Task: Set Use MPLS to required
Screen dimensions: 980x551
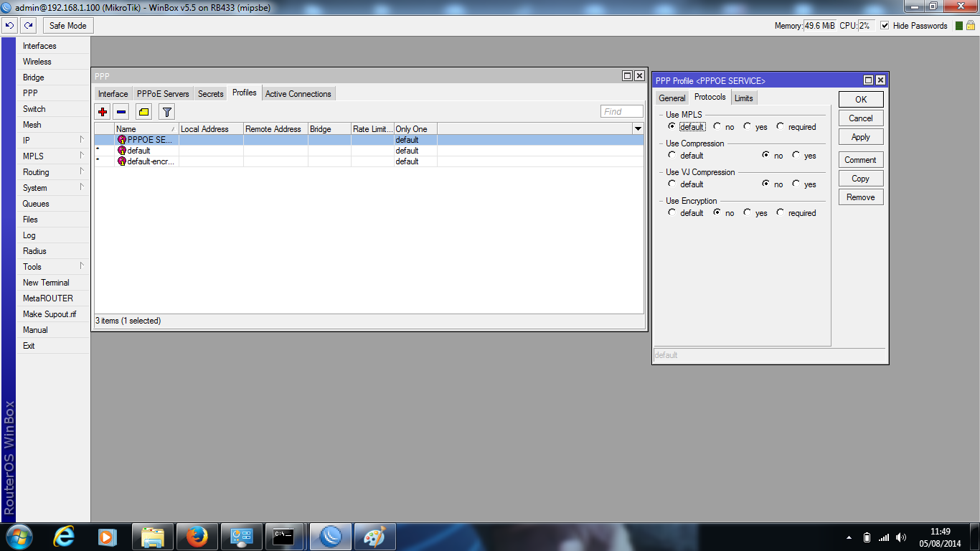Action: 780,126
